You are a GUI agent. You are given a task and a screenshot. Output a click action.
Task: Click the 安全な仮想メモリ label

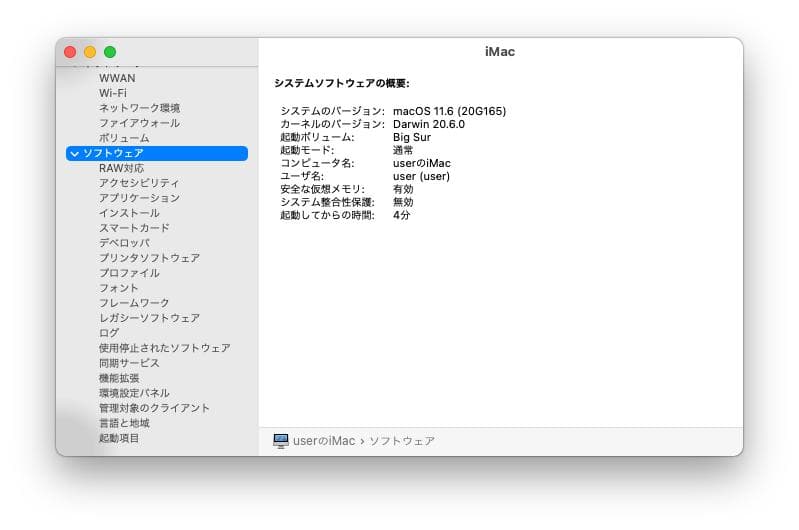pos(323,189)
